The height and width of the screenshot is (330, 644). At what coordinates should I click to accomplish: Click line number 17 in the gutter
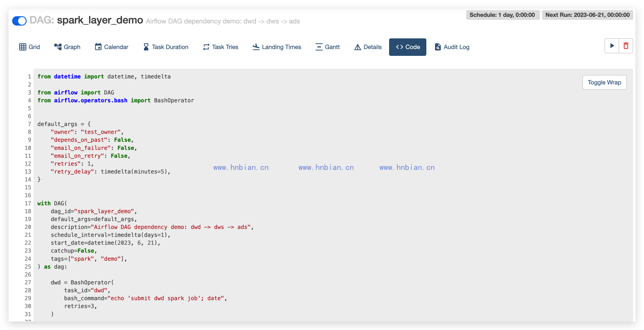click(x=28, y=203)
